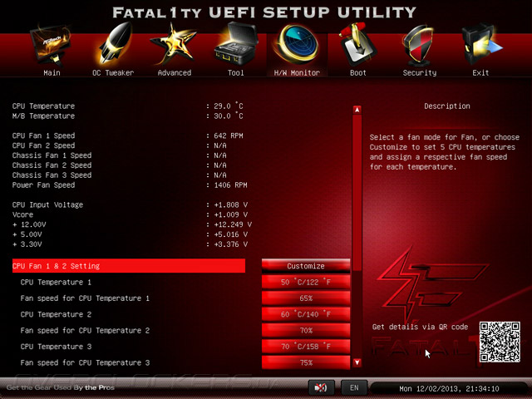Open the Advanced star icon

click(x=173, y=44)
